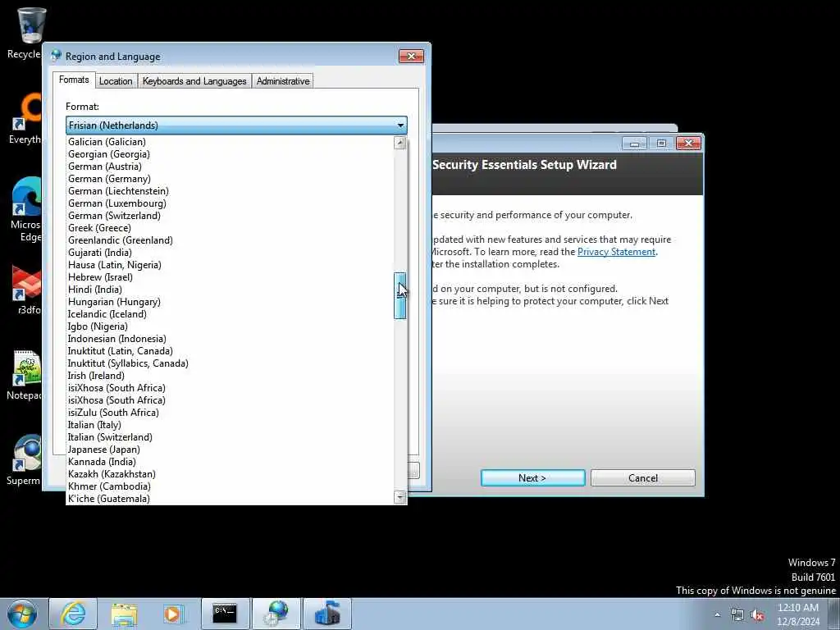Open the Format dropdown showing Frisian (Netherlands)
The width and height of the screenshot is (840, 630).
tap(236, 126)
